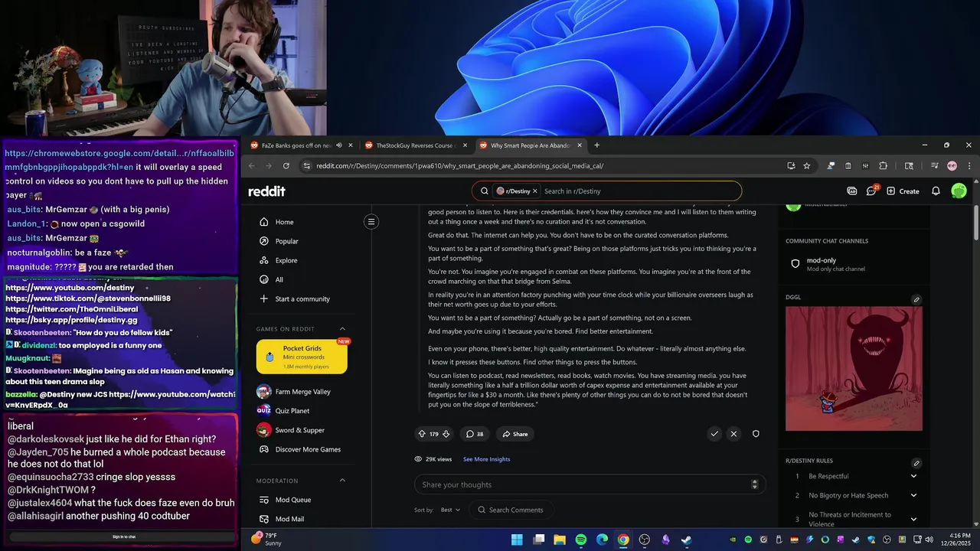
Task: Open the Sort by Best dropdown
Action: coord(449,510)
